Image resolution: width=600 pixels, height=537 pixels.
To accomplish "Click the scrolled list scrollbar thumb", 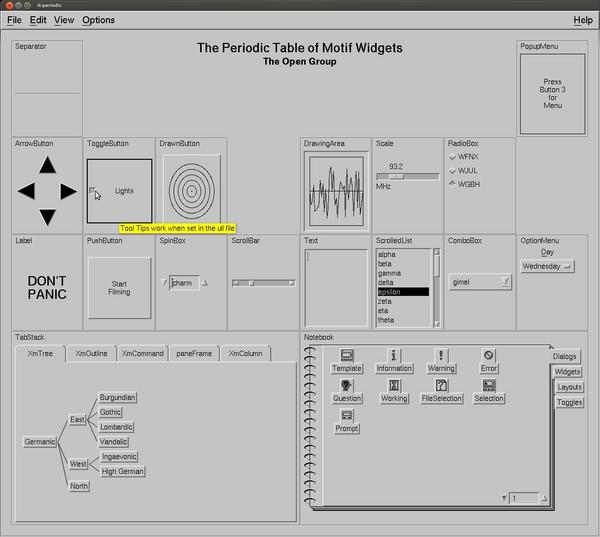I will click(437, 266).
